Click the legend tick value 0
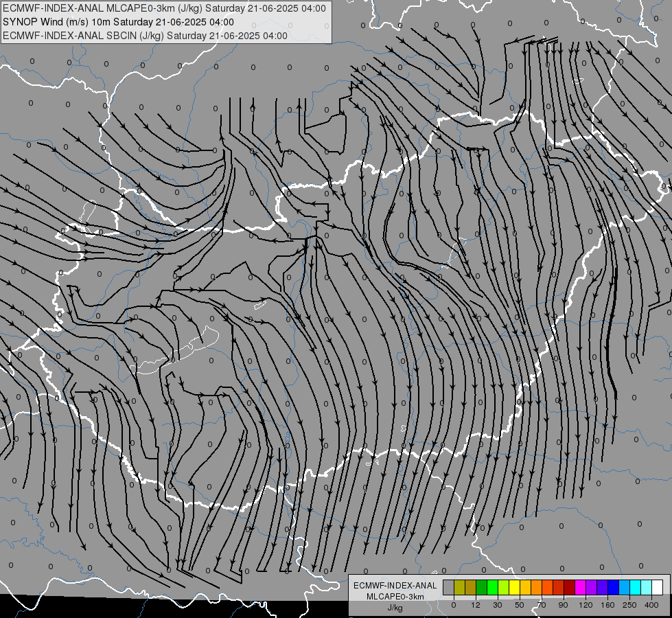 tap(454, 605)
